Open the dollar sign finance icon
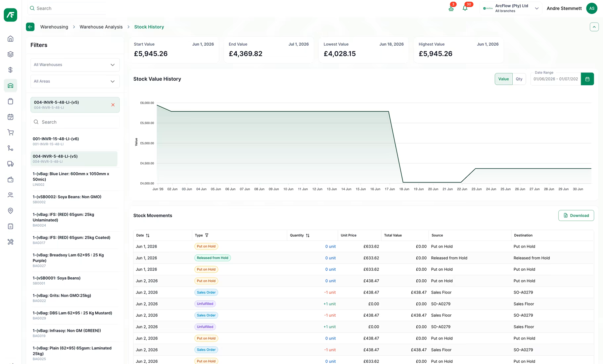Viewport: 603px width, 364px height. (11, 70)
